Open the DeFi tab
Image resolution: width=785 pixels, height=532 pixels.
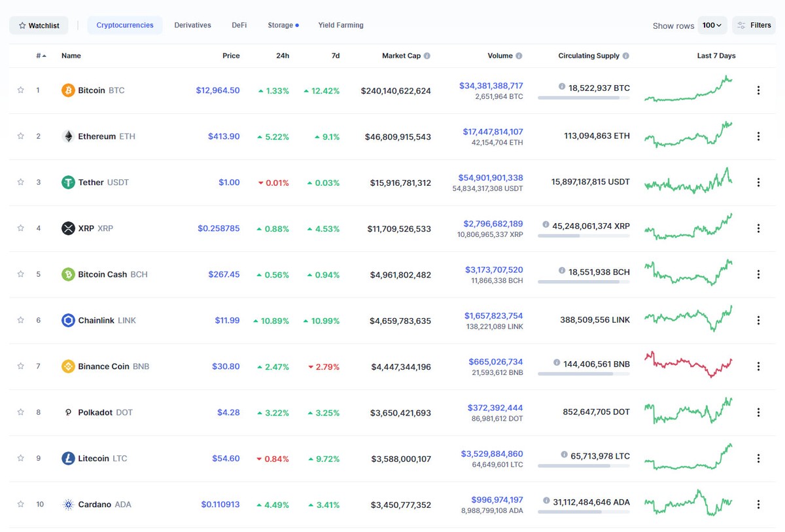(x=239, y=25)
